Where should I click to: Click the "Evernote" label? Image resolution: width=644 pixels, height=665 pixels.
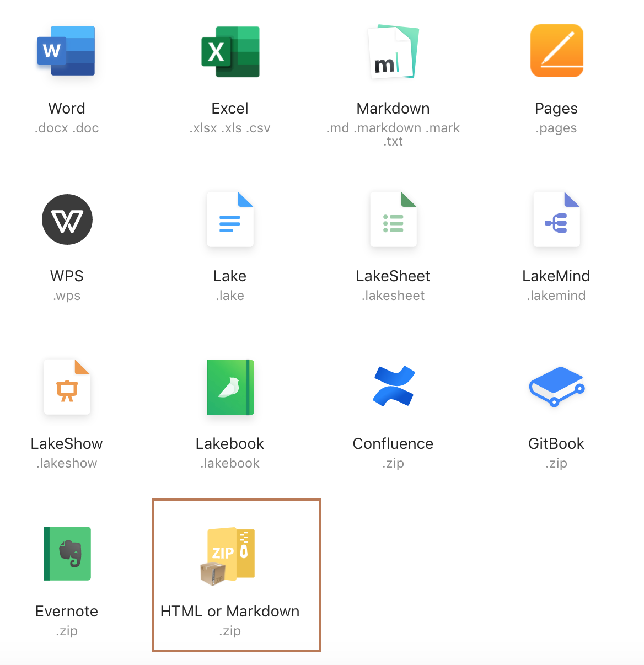coord(67,611)
